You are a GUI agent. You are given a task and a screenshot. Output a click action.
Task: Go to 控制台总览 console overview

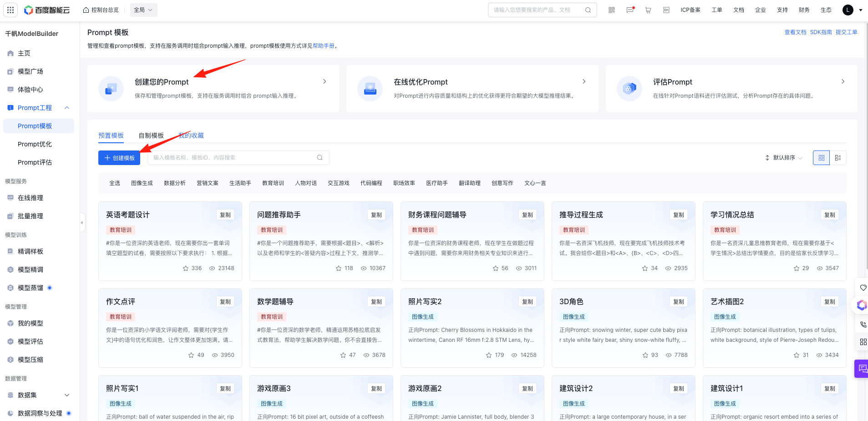pos(101,10)
